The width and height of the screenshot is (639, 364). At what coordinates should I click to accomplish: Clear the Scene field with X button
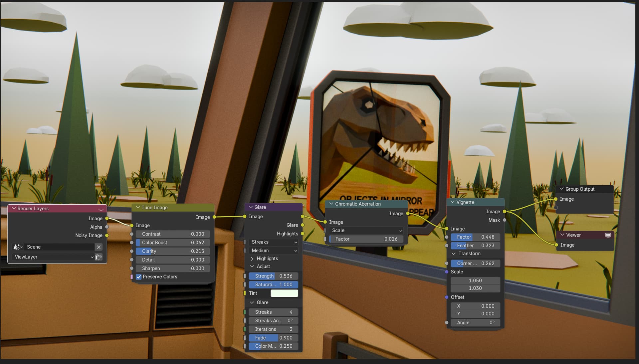pyautogui.click(x=99, y=247)
